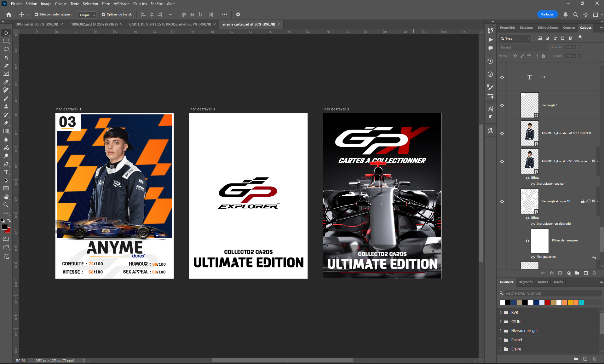Expand the RVB swatch folder
The height and width of the screenshot is (364, 604).
tap(501, 313)
